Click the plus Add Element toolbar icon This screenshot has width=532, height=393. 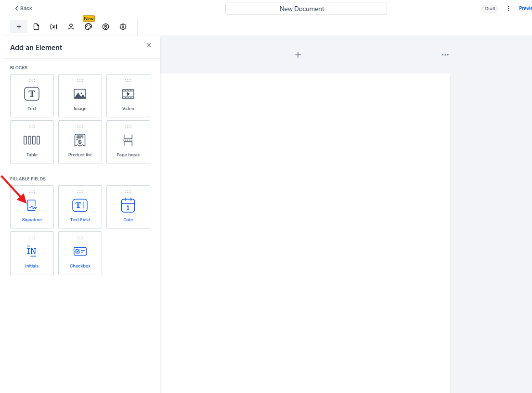(x=19, y=27)
